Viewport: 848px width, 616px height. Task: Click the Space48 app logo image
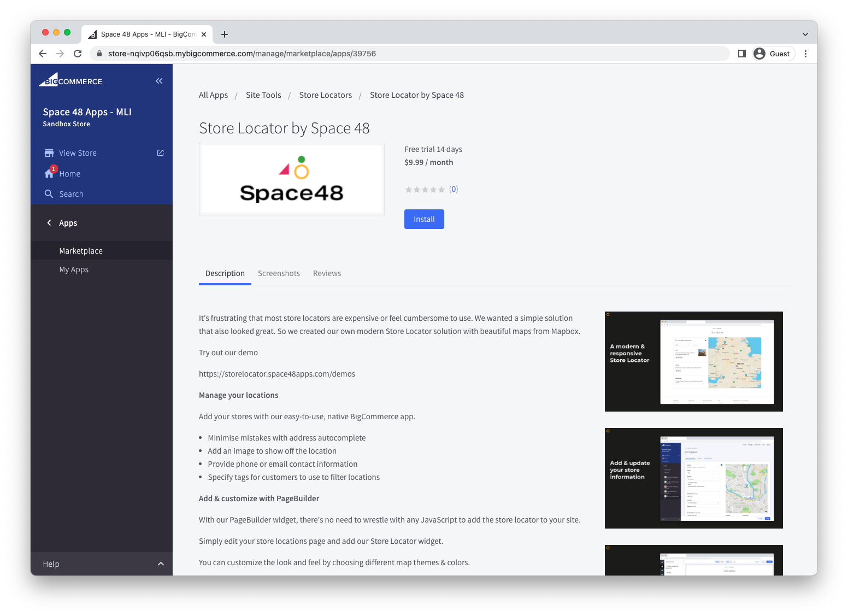[292, 179]
